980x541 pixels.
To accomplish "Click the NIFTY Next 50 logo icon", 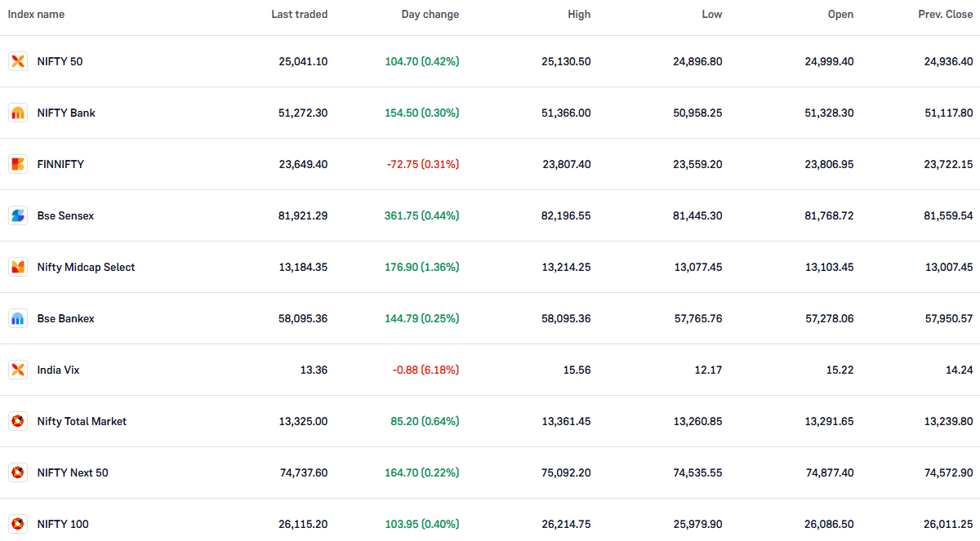I will tap(18, 472).
